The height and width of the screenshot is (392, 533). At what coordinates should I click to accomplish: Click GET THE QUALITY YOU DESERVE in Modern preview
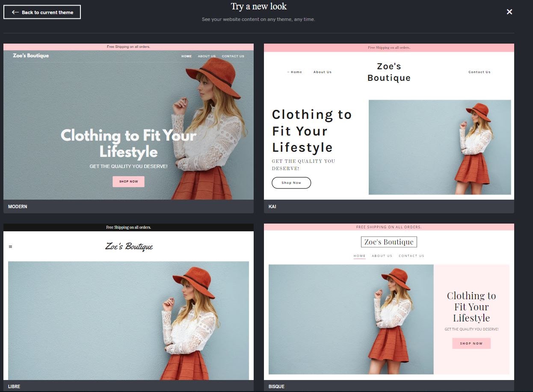tap(128, 166)
